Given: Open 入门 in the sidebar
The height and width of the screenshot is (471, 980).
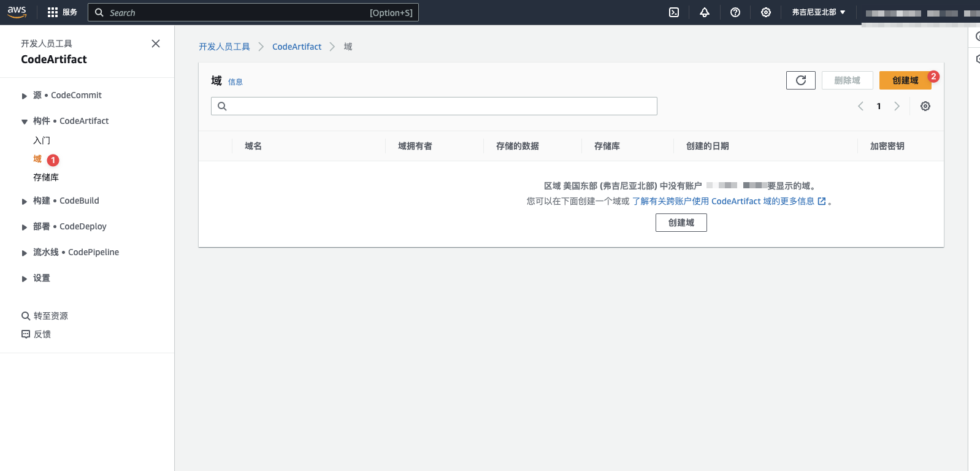Looking at the screenshot, I should [42, 140].
